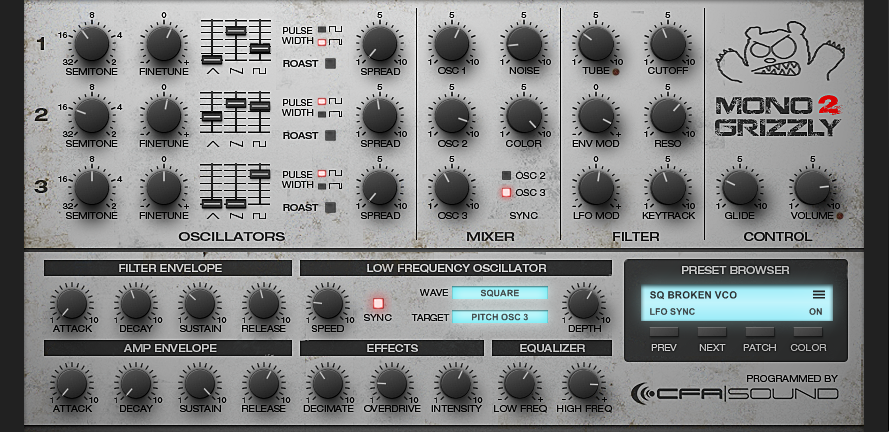Load previous preset with PREV button

click(x=663, y=333)
